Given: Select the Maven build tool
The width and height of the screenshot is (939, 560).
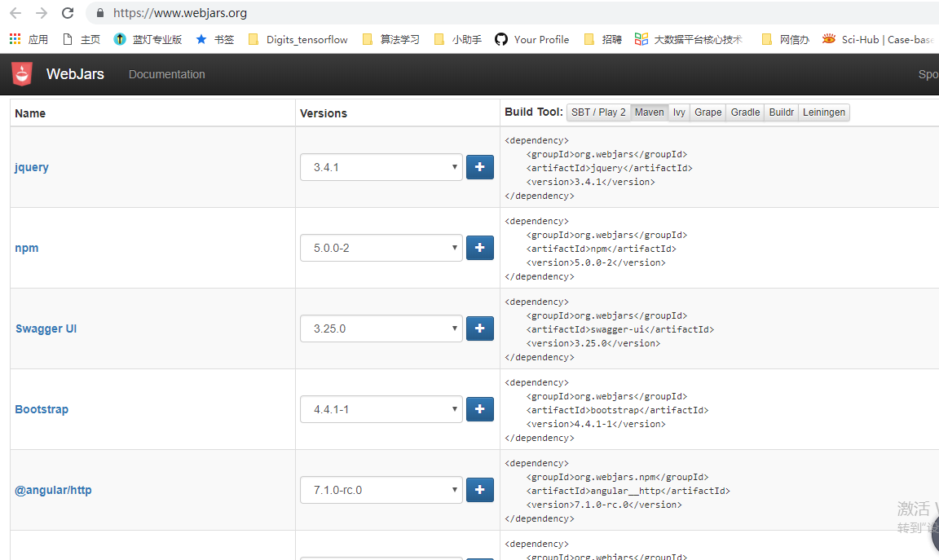Looking at the screenshot, I should pyautogui.click(x=649, y=112).
